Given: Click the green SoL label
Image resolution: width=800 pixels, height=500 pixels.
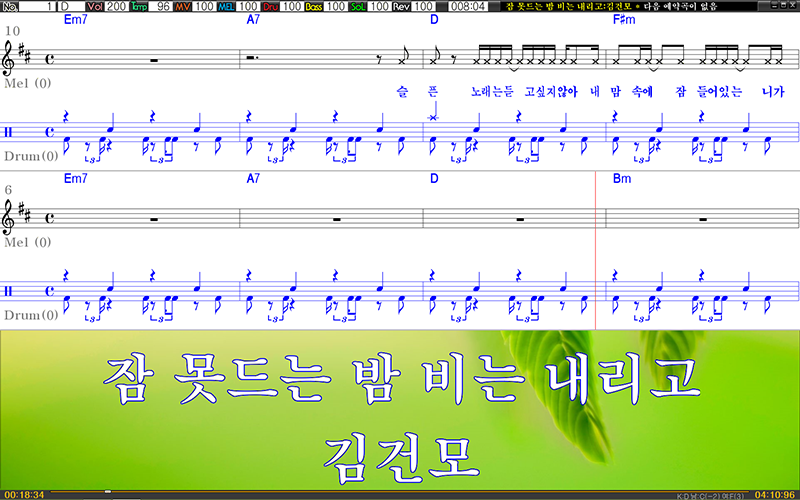Looking at the screenshot, I should pos(358,6).
